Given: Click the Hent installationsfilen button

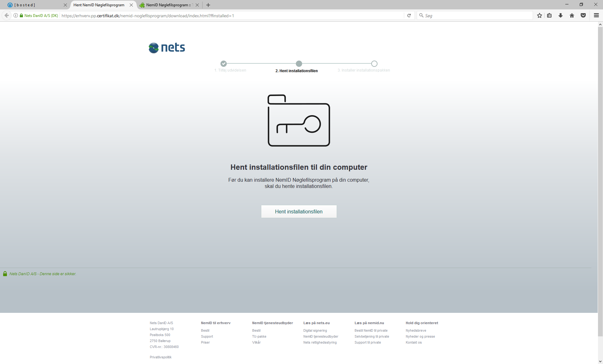Looking at the screenshot, I should coord(299,211).
